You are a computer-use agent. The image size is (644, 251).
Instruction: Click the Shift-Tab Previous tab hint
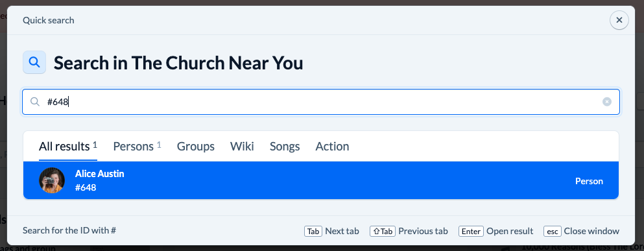tap(383, 232)
